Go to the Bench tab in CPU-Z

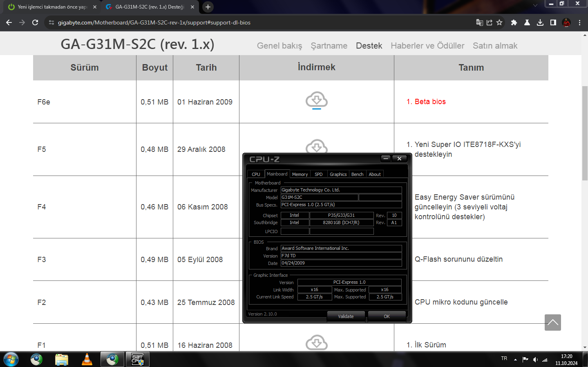point(358,174)
